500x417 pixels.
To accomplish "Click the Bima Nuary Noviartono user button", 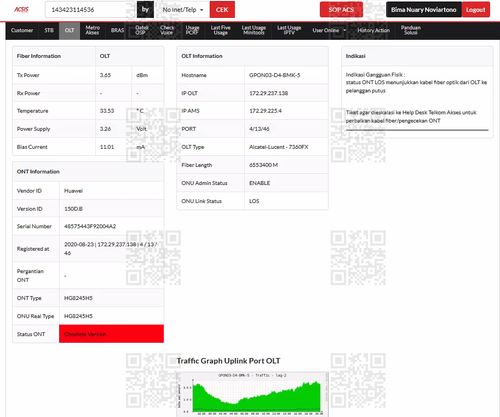I will click(424, 10).
